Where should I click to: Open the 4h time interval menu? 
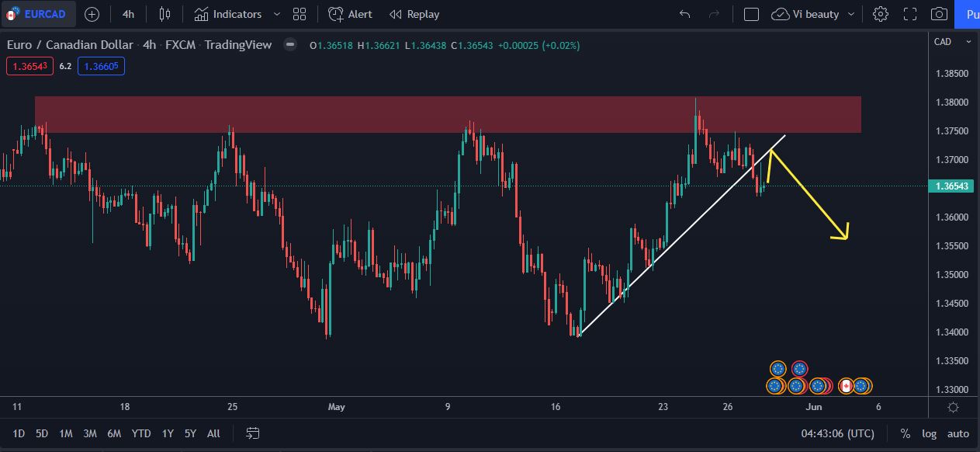tap(129, 14)
